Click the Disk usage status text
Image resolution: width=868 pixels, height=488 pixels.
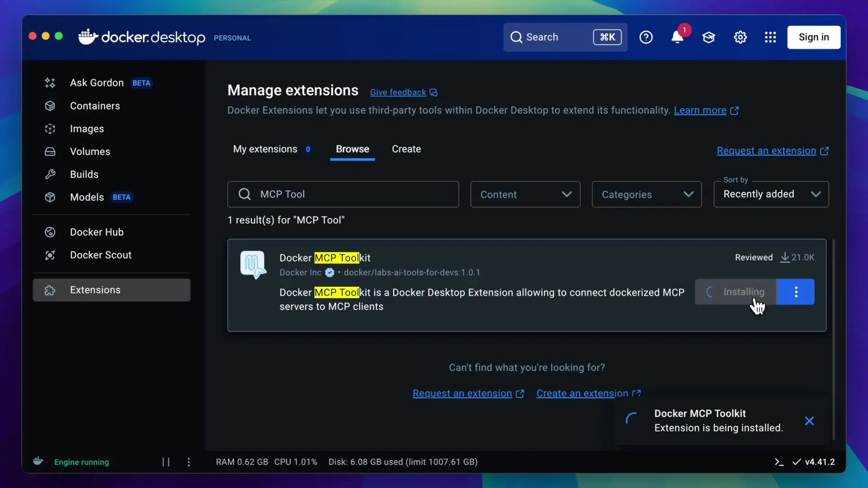pos(403,462)
